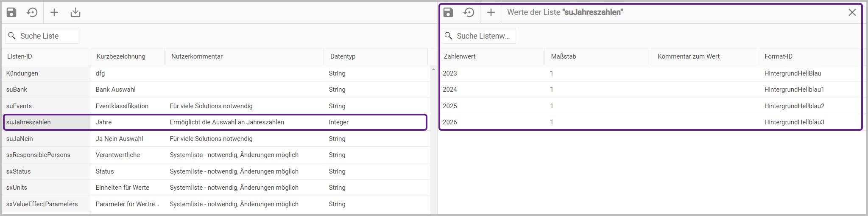Click the scrollbar up arrow in list table
This screenshot has height=216, width=868.
(433, 69)
